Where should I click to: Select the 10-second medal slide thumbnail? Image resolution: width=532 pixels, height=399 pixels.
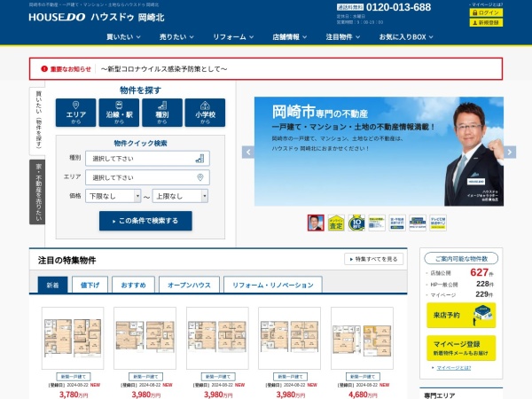[356, 223]
